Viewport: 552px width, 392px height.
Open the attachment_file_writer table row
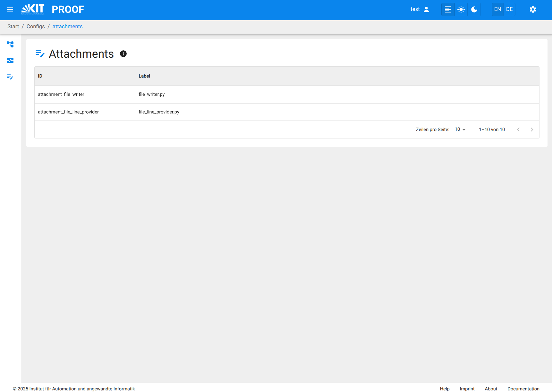tap(61, 94)
